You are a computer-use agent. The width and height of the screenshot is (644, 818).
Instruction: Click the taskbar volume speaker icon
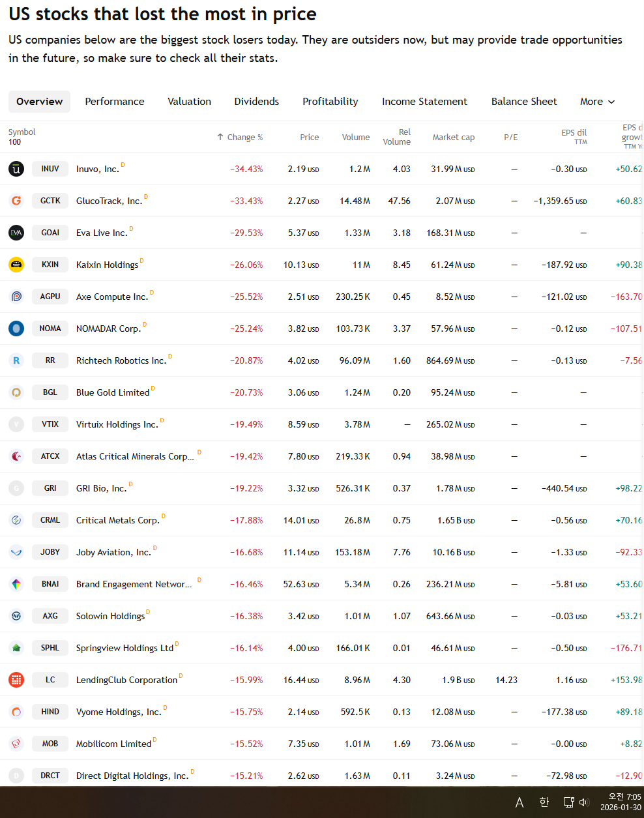click(x=584, y=802)
